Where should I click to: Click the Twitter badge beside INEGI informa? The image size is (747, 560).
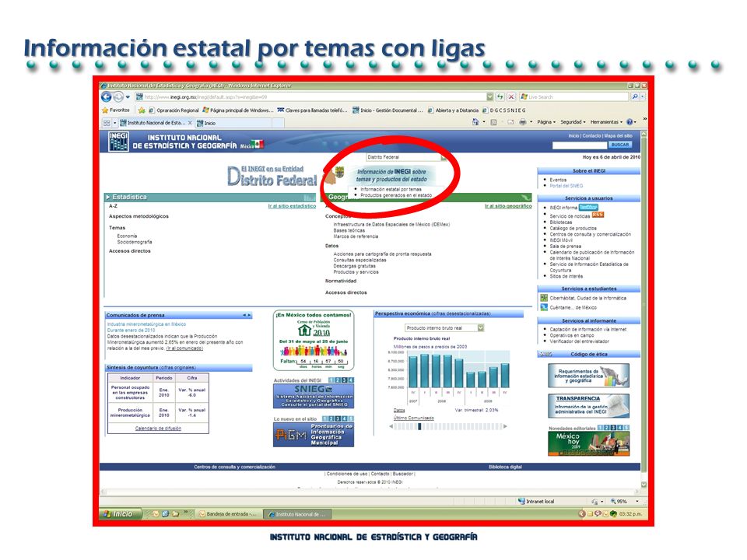click(x=588, y=207)
